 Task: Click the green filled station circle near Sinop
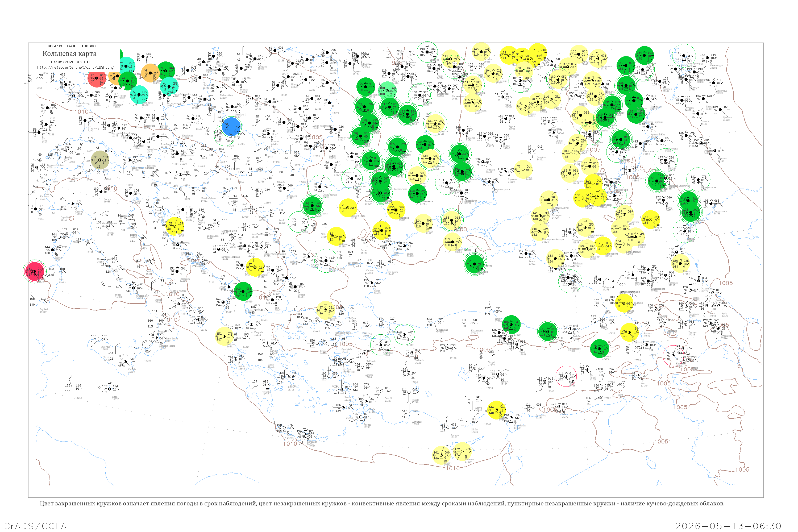coord(511,324)
